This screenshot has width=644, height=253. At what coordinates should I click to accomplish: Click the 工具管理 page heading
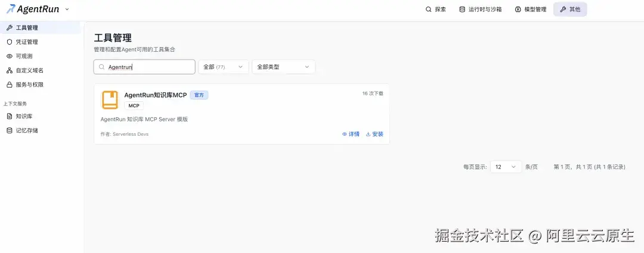coord(113,38)
